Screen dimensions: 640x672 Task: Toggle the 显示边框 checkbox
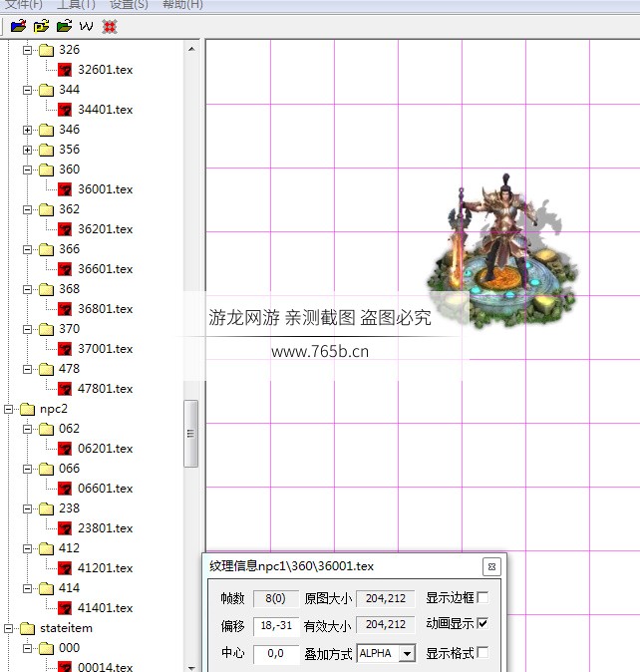pyautogui.click(x=482, y=597)
